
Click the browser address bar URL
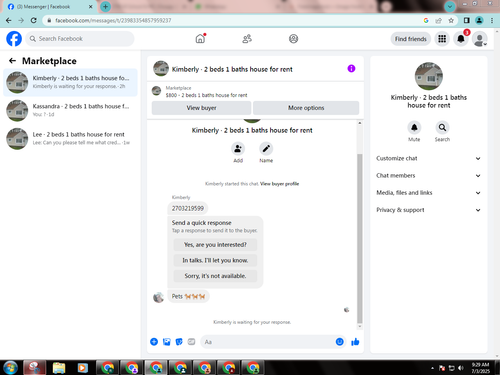[113, 20]
